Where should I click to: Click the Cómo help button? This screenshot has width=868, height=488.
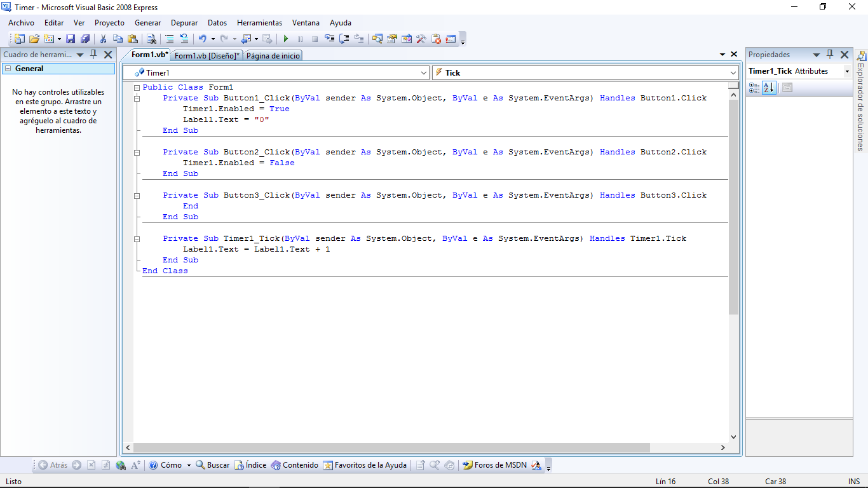[166, 465]
